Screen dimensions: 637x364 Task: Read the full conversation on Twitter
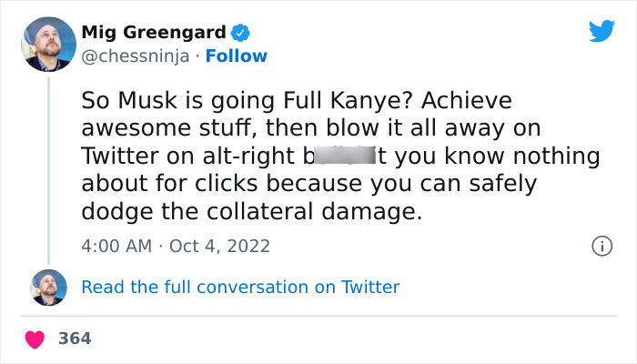pyautogui.click(x=240, y=287)
